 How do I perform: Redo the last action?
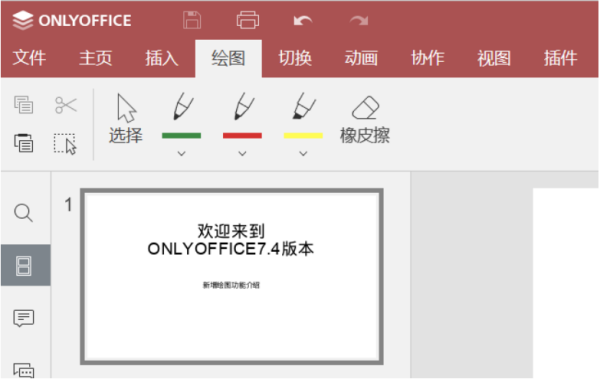(359, 20)
